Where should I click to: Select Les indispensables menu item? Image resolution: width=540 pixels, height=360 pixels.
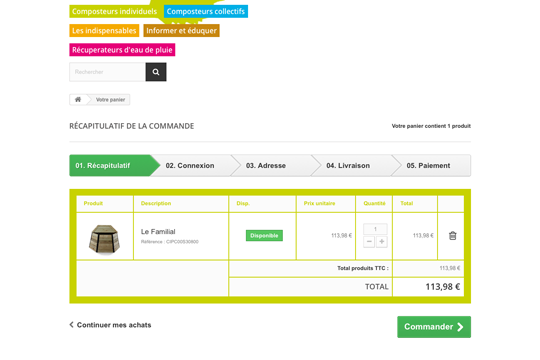104,31
